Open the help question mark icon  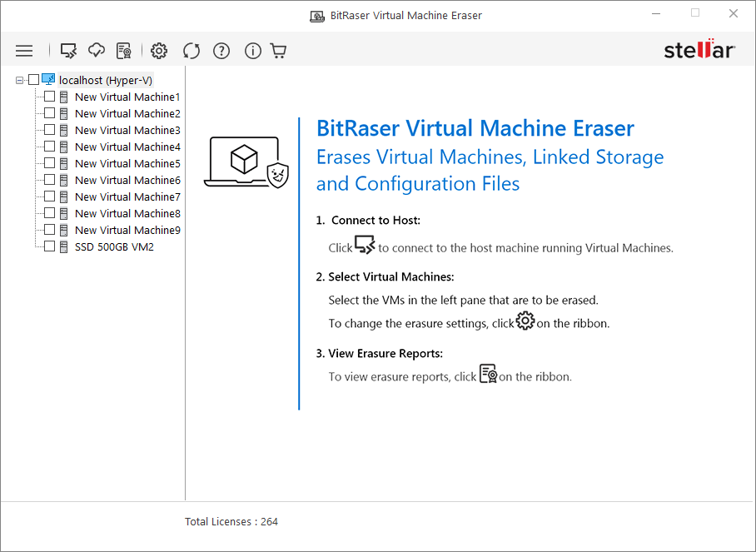[221, 51]
